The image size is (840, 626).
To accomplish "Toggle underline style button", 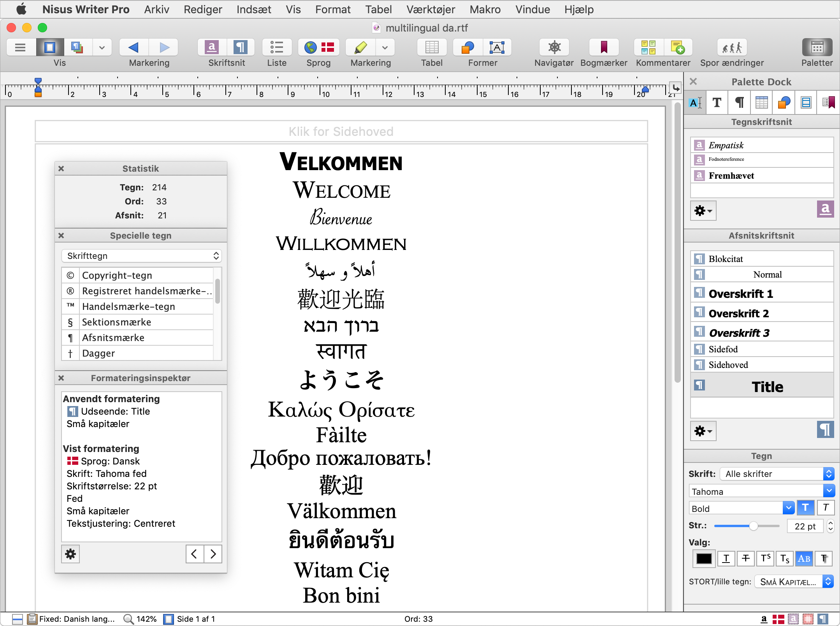I will (x=726, y=559).
